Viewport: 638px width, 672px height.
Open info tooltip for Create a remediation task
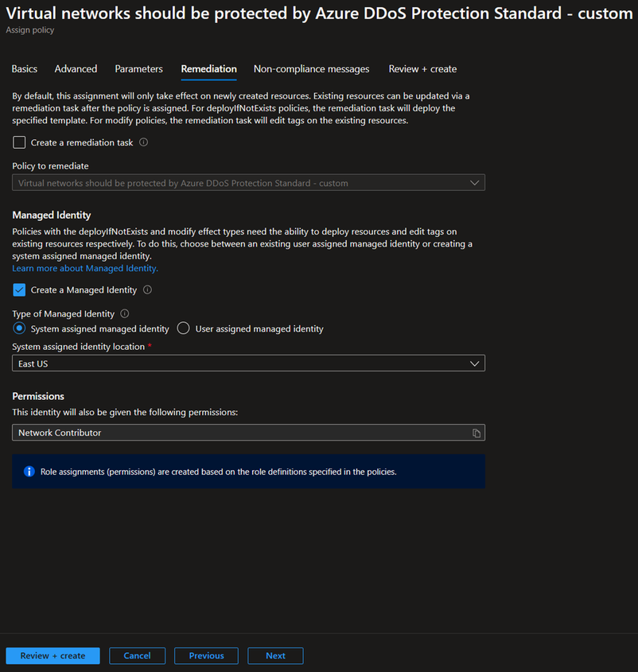(x=144, y=142)
